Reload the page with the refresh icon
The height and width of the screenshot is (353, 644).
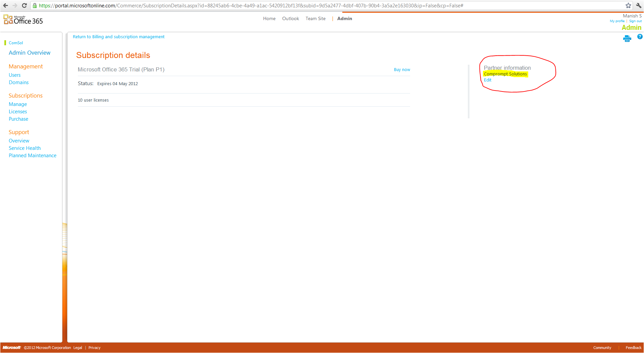pos(24,5)
